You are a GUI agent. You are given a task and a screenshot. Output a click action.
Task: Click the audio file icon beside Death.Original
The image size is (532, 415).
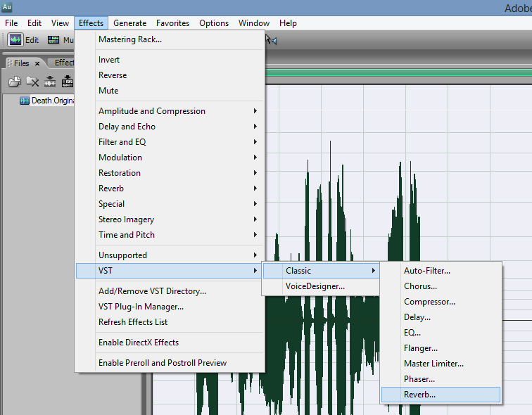tap(25, 101)
